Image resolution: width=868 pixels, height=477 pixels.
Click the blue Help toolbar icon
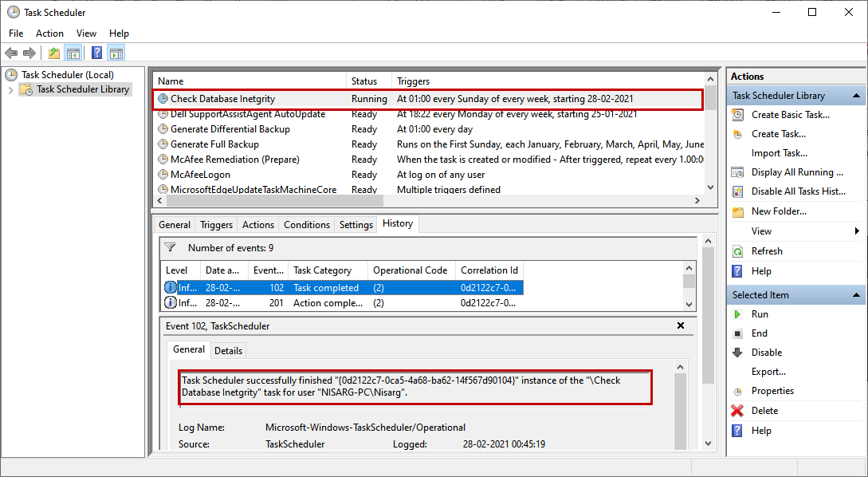(97, 53)
